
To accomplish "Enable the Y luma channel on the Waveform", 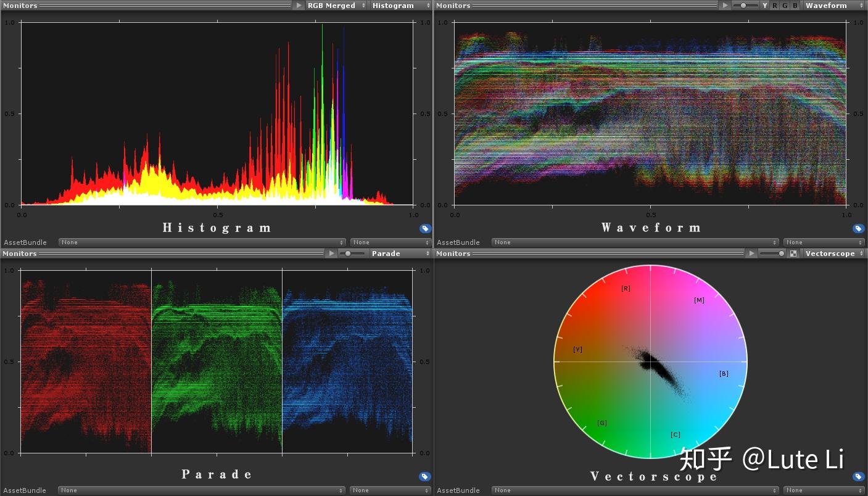I will [766, 5].
